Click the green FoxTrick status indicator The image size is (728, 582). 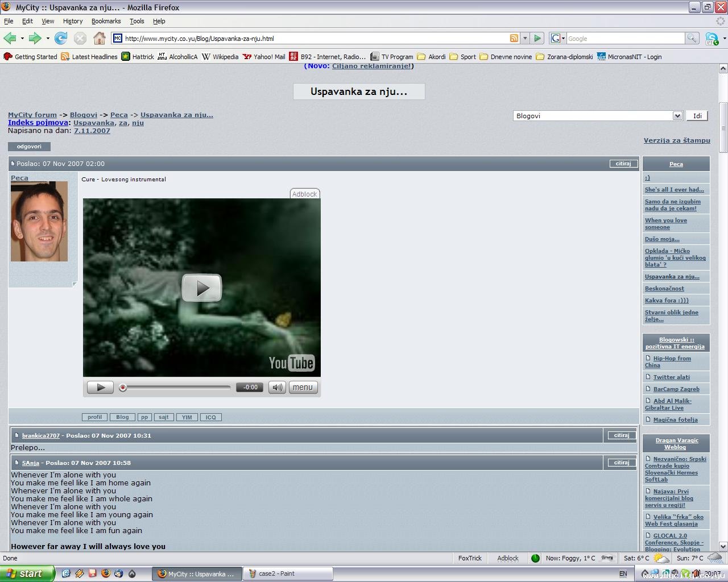pos(535,558)
